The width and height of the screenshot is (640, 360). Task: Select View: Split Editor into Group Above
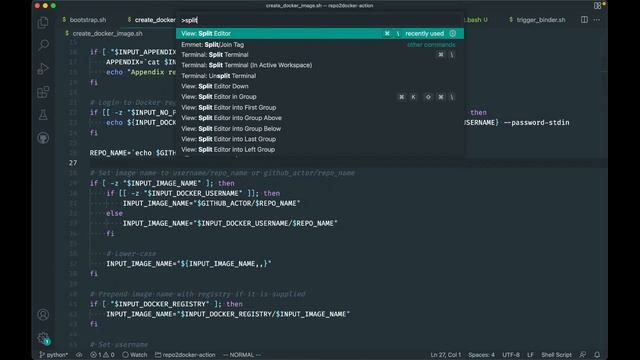coord(320,118)
